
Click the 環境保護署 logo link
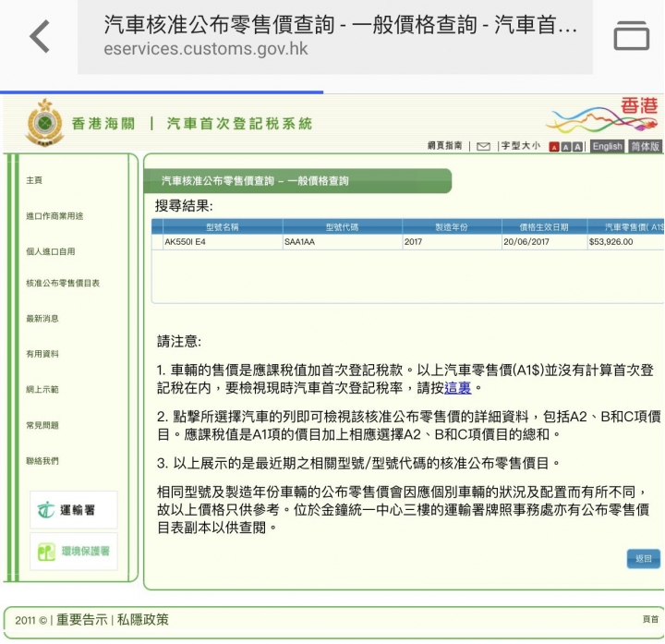pos(73,551)
